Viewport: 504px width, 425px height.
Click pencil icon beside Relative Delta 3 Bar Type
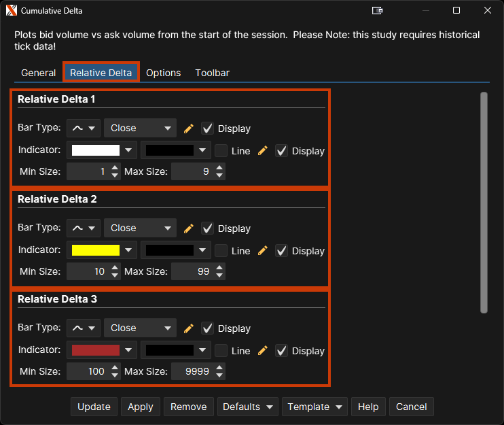(x=189, y=328)
